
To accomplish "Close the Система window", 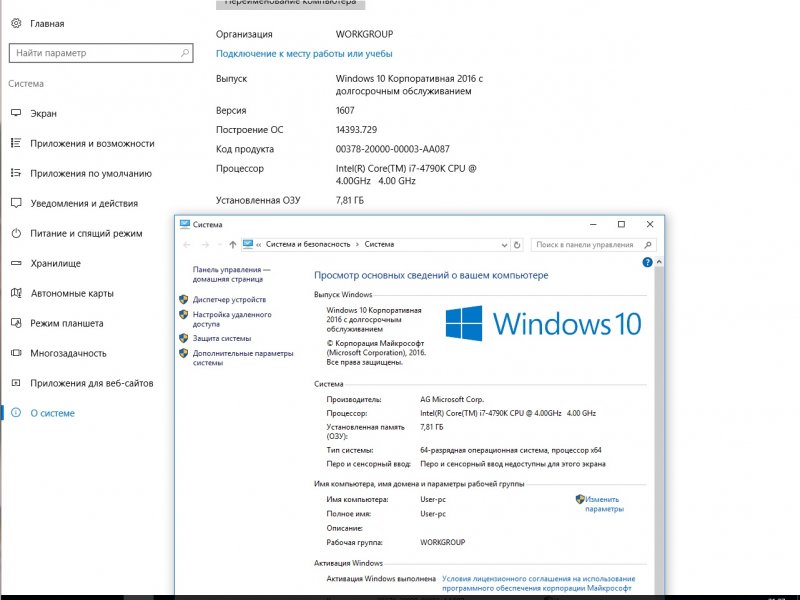I will (x=649, y=224).
